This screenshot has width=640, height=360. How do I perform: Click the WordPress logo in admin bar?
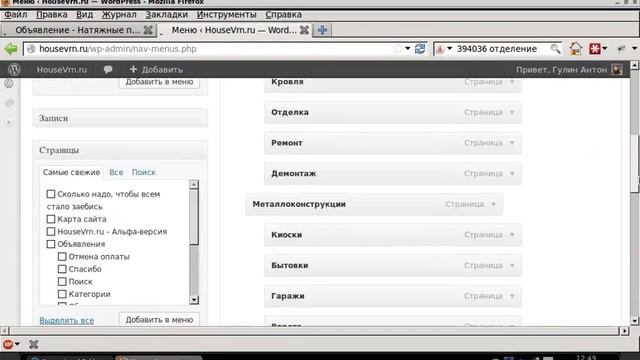(14, 69)
